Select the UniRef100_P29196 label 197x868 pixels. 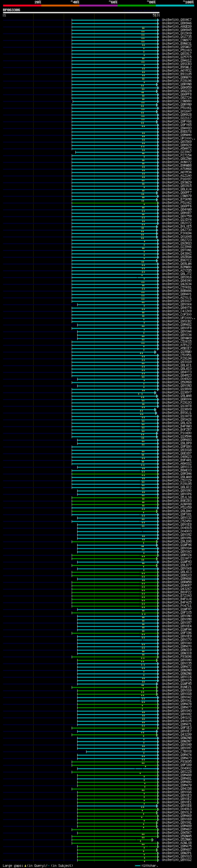[x=176, y=81]
